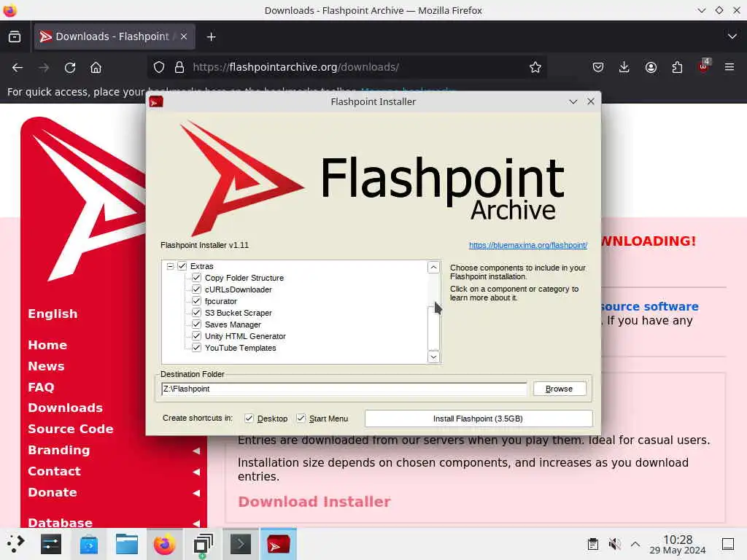747x560 pixels.
Task: Open the News link in site sidebar
Action: tap(46, 366)
